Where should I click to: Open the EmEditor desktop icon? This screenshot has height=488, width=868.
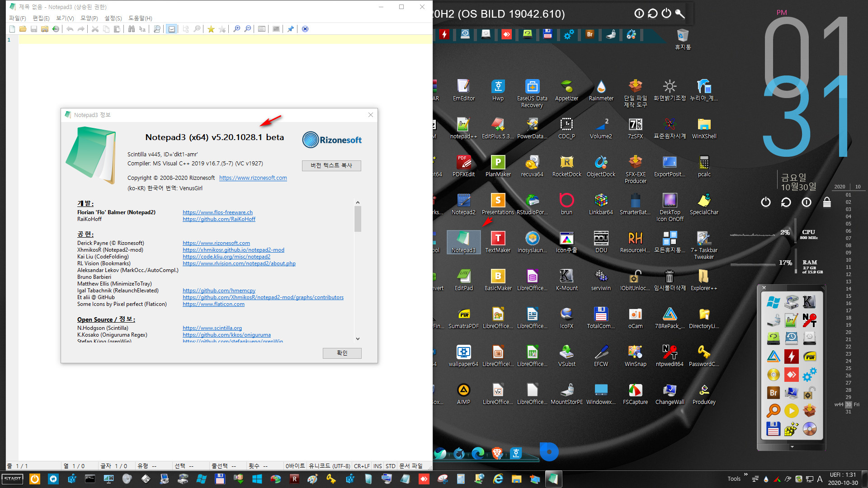click(463, 90)
